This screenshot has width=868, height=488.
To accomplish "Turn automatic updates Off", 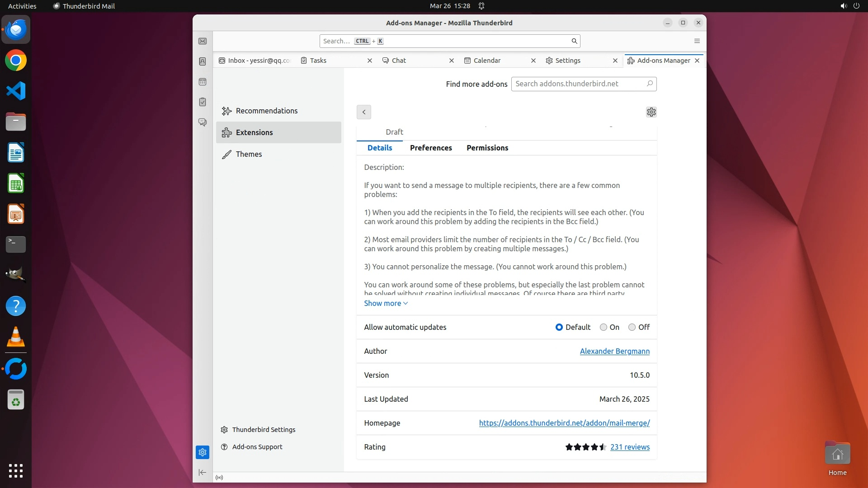I will click(x=632, y=327).
